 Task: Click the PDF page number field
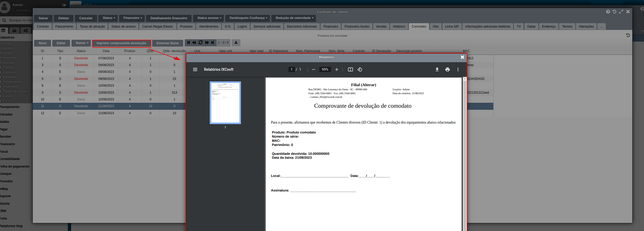pos(291,69)
